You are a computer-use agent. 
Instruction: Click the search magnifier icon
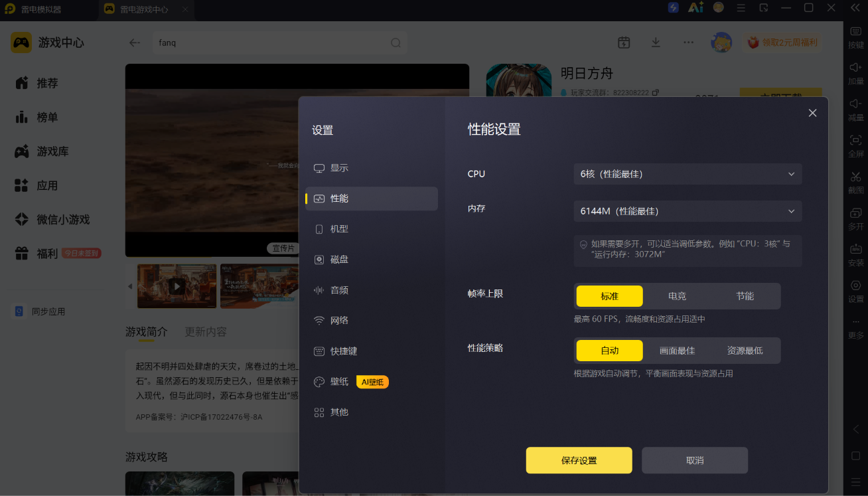tap(396, 42)
